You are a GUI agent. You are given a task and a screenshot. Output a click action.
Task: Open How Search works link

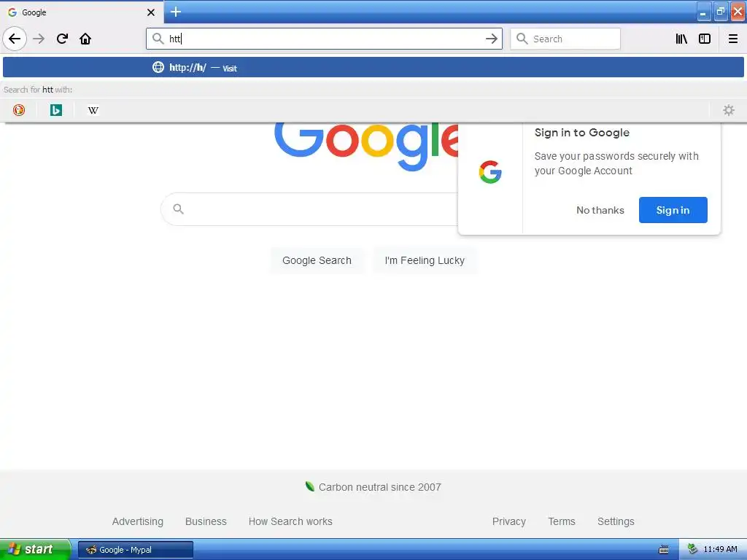coord(290,521)
